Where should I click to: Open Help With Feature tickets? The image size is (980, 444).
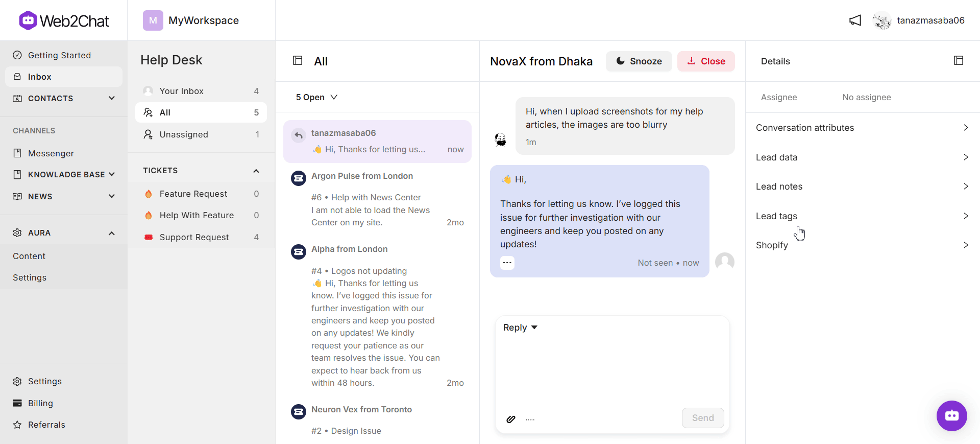[201, 215]
